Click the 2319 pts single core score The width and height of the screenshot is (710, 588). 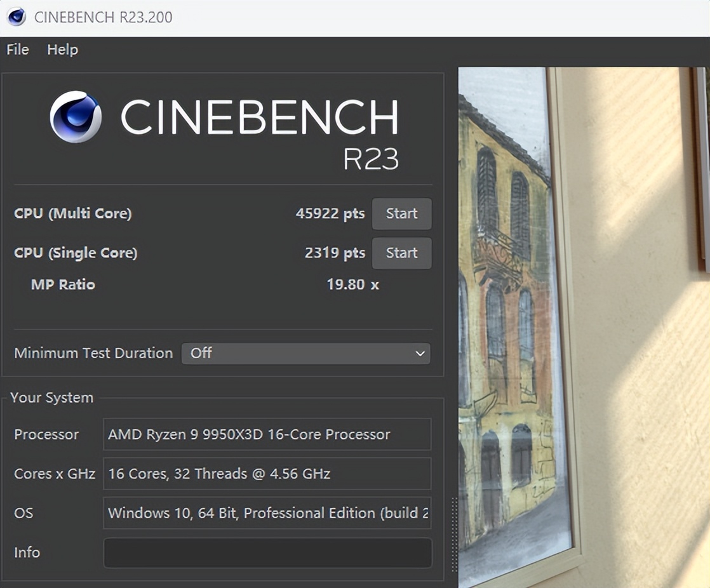tap(335, 253)
